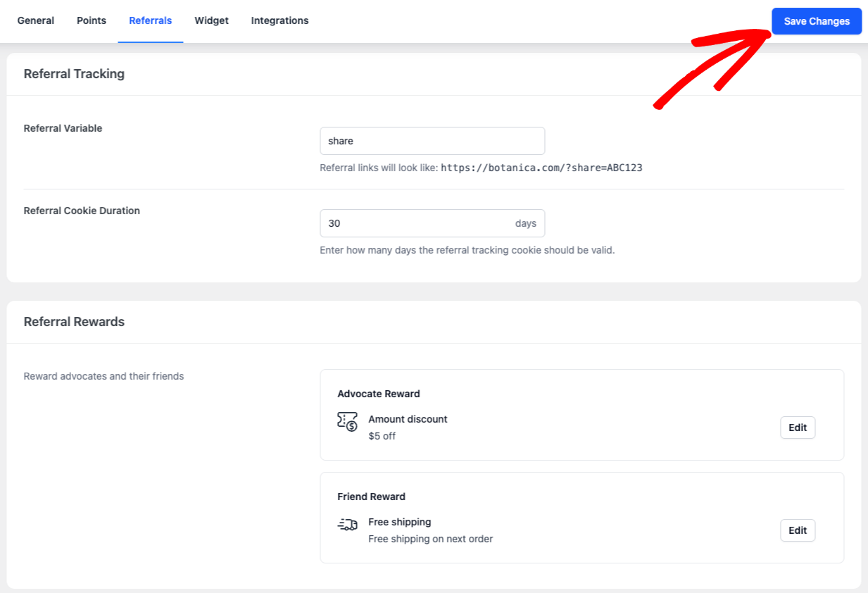Image resolution: width=868 pixels, height=593 pixels.
Task: Click the '$5 off' reward description
Action: [x=382, y=436]
